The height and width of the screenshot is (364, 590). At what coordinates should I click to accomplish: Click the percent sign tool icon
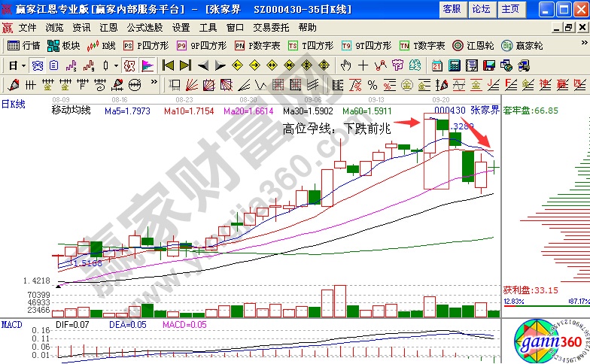(372, 86)
